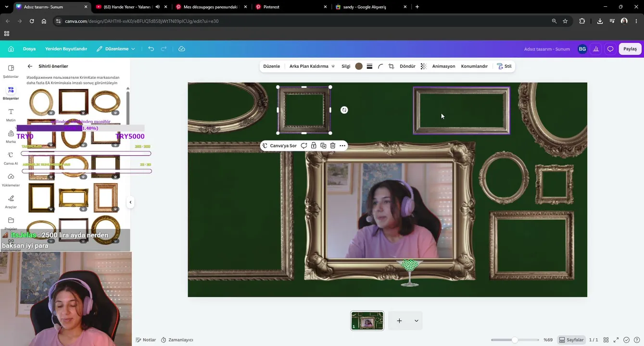Open the Araçlar tools panel
The height and width of the screenshot is (346, 644).
(11, 201)
